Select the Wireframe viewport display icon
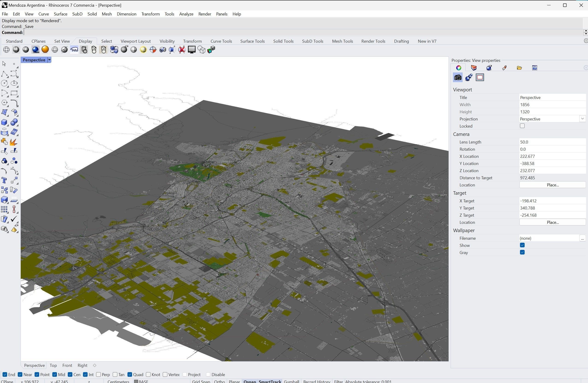 coord(6,50)
